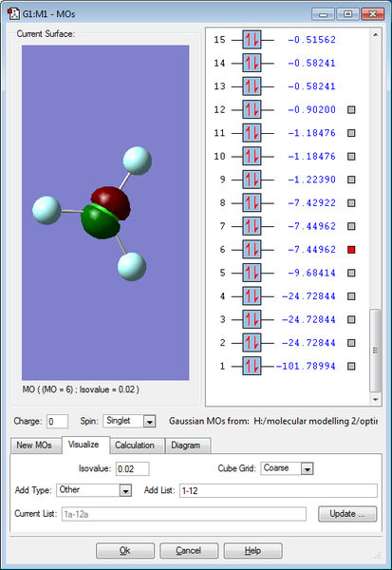Click the electron occupancy box of orbital 5
Viewport: 392px width, 570px height.
[x=252, y=273]
